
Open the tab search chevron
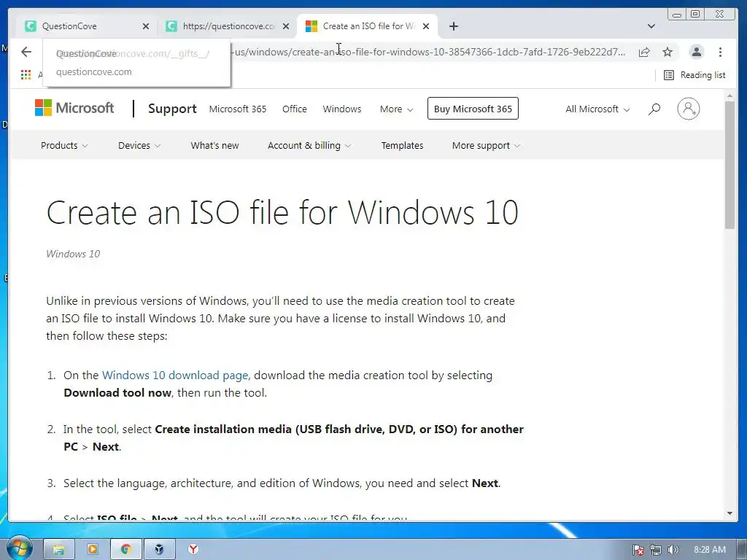click(x=651, y=26)
